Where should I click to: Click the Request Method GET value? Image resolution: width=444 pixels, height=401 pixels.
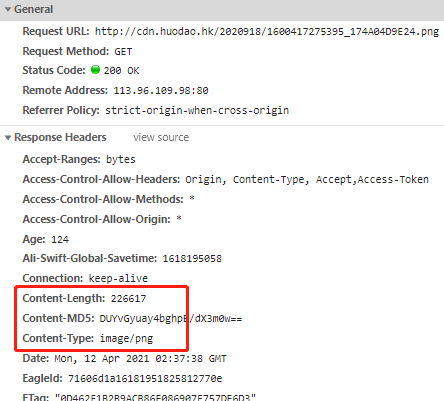click(123, 52)
